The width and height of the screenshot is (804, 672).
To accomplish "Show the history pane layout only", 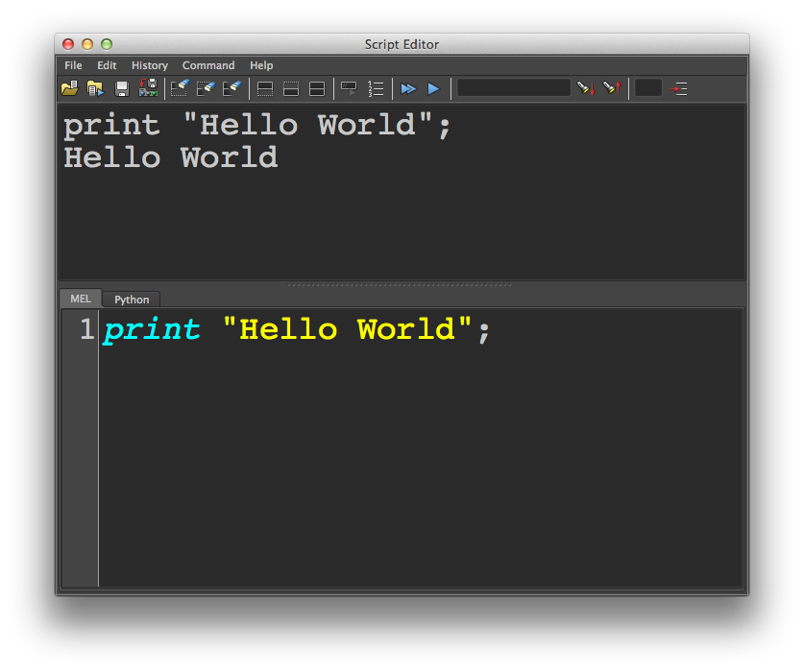I will (264, 88).
